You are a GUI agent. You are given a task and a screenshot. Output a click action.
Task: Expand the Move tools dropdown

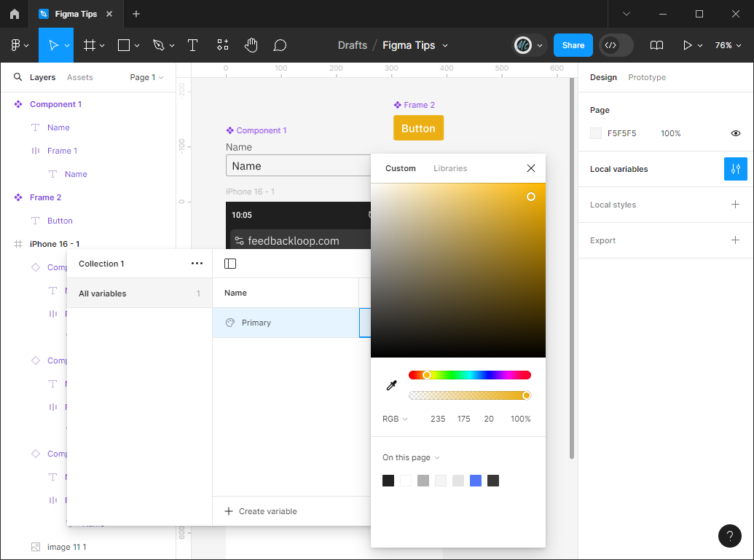(x=67, y=46)
